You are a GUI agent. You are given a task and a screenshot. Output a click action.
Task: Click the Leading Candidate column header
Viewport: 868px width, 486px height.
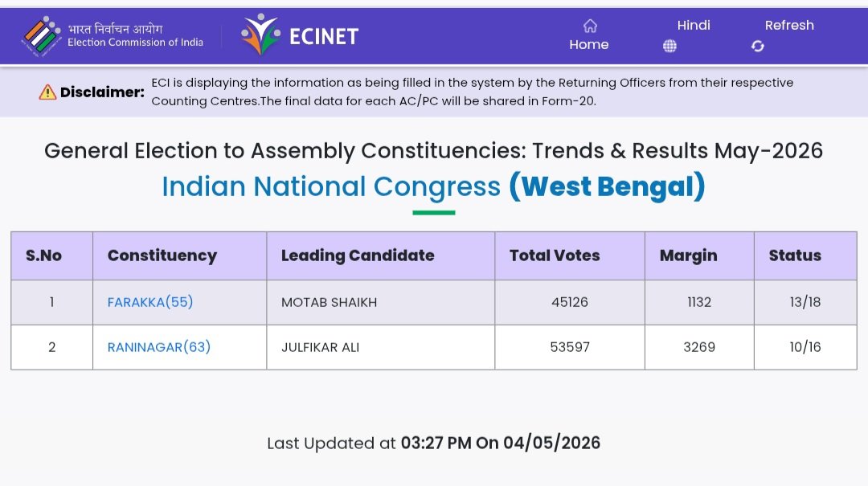pos(358,255)
